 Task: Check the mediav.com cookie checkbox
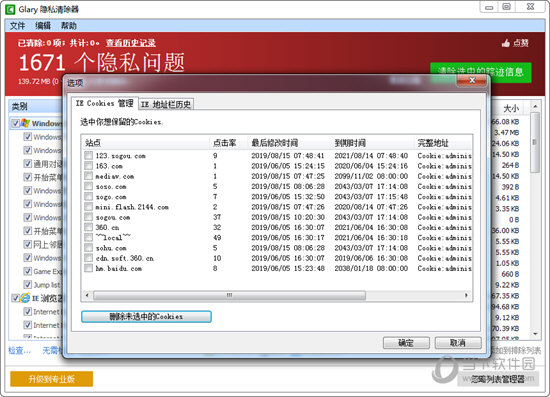pyautogui.click(x=88, y=176)
